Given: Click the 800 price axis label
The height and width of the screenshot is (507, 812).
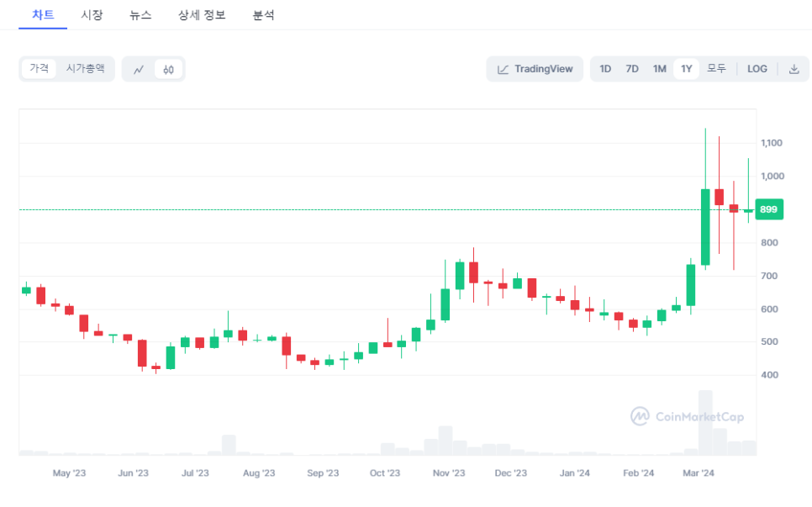Looking at the screenshot, I should click(x=769, y=242).
